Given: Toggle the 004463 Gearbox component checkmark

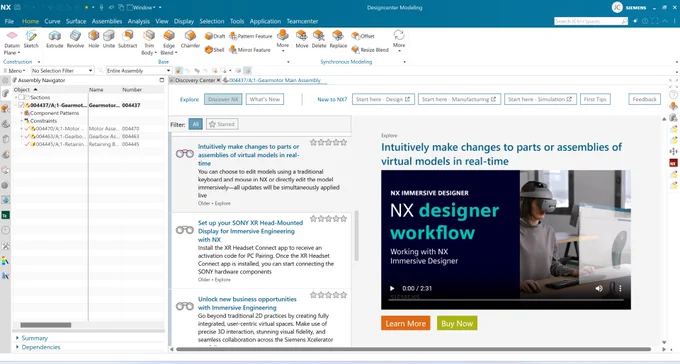Looking at the screenshot, I should click(x=27, y=136).
